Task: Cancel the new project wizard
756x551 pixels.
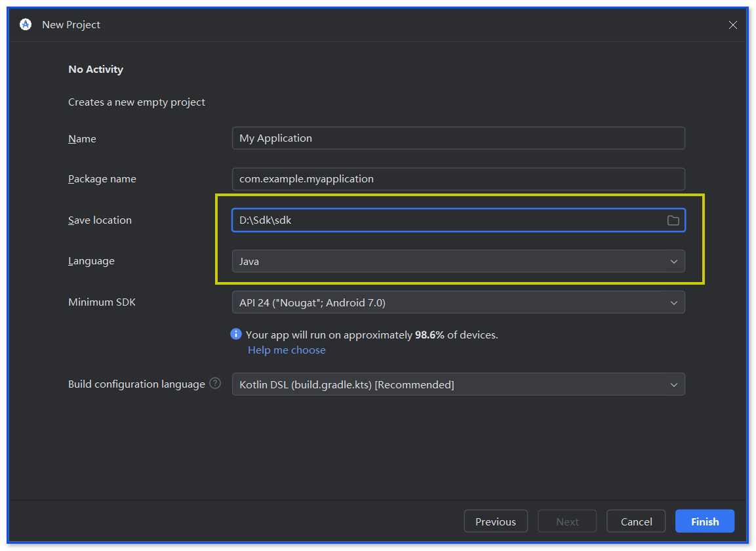Action: point(636,521)
